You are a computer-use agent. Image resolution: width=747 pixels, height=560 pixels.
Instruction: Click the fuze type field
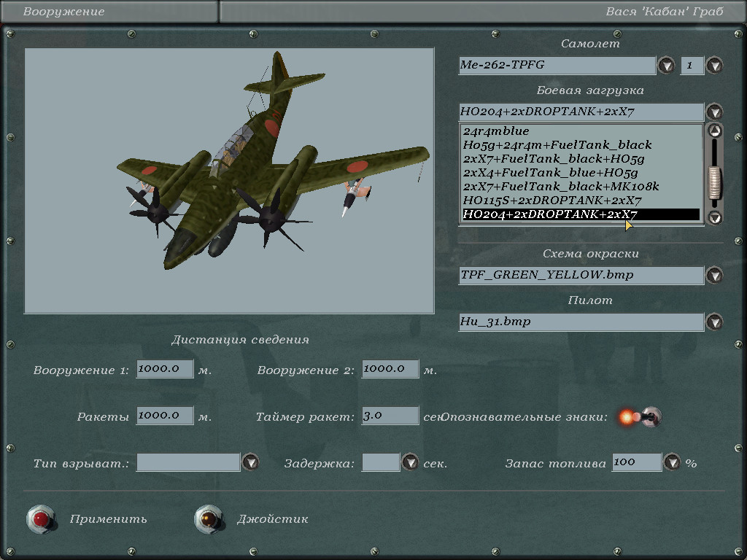(x=188, y=462)
